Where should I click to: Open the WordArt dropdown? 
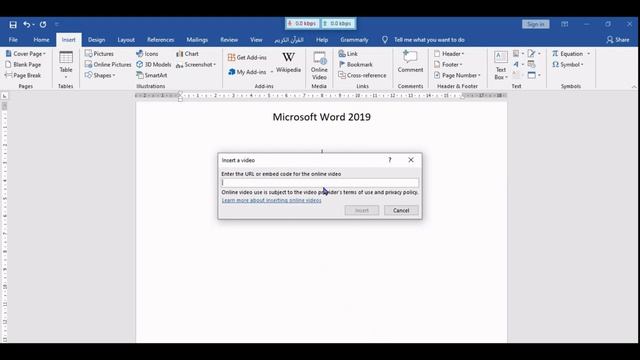[518, 64]
